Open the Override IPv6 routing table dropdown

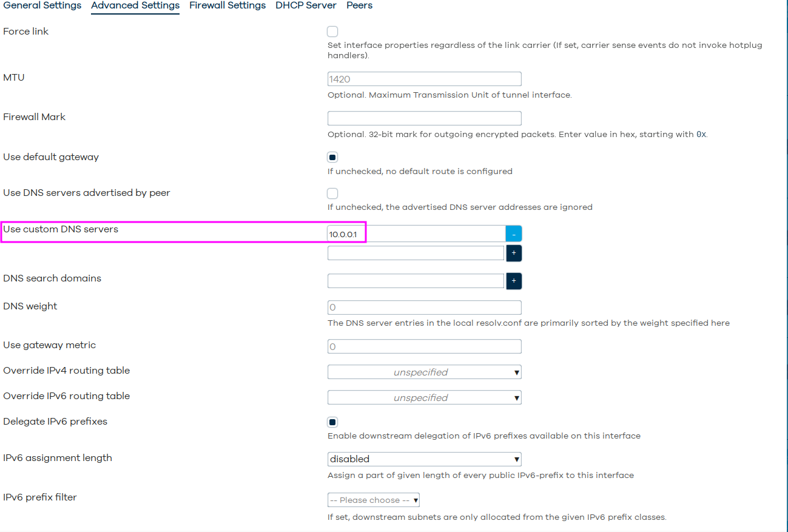(x=425, y=397)
